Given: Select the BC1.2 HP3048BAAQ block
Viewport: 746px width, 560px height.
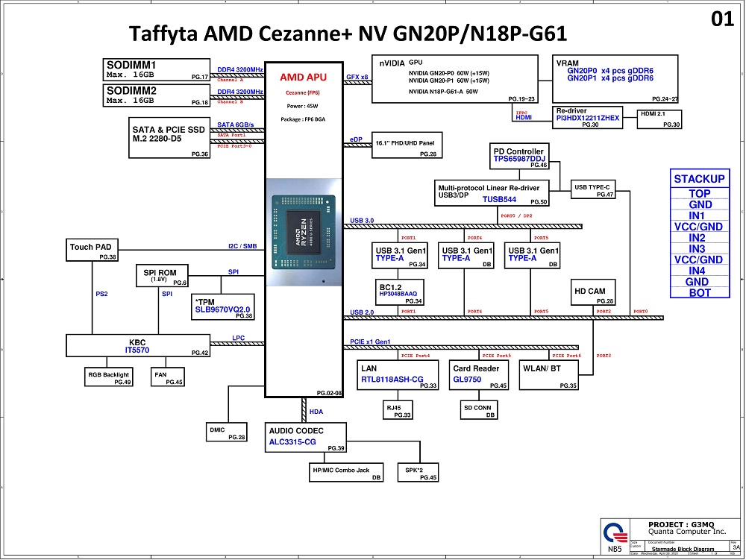Looking at the screenshot, I should (x=399, y=292).
